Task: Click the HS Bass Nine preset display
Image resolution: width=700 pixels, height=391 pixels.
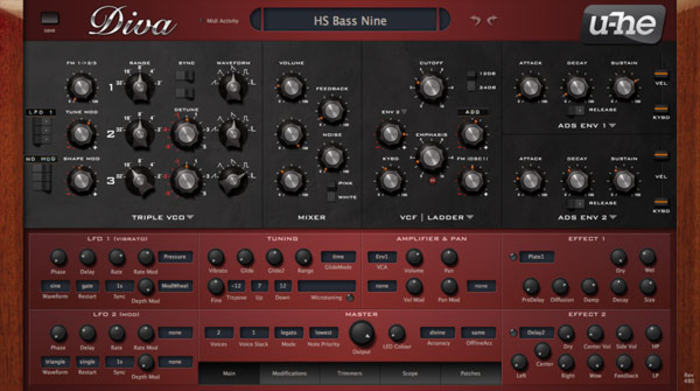Action: click(x=350, y=21)
